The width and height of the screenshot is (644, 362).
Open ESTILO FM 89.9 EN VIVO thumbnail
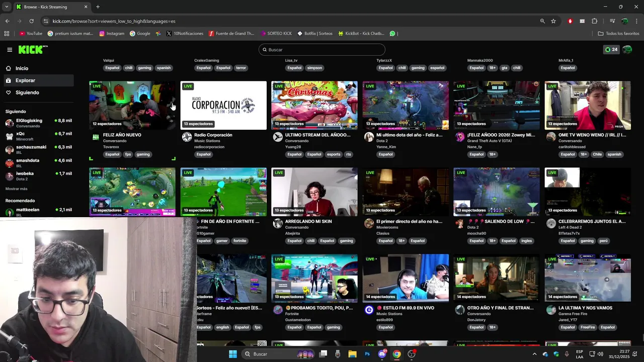pos(406,279)
